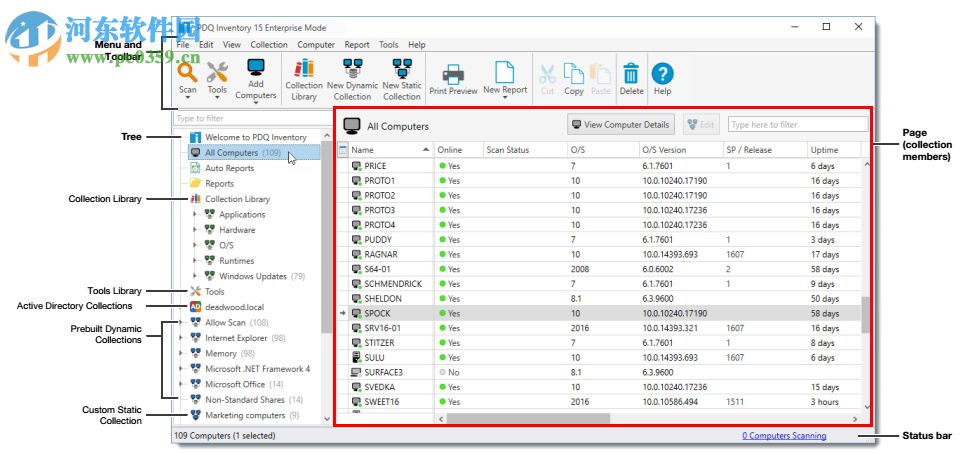
Task: Open the New Report dropdown arrow
Action: pos(505,99)
